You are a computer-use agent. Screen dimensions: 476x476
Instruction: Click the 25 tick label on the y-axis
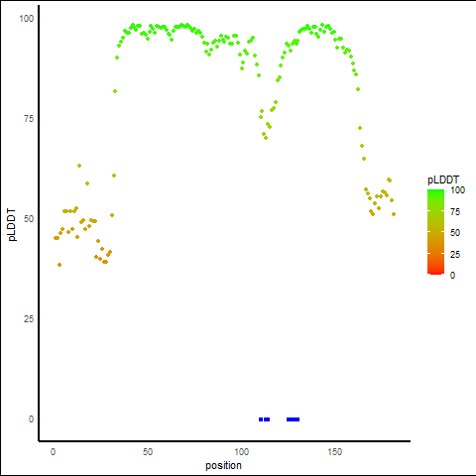click(x=29, y=319)
